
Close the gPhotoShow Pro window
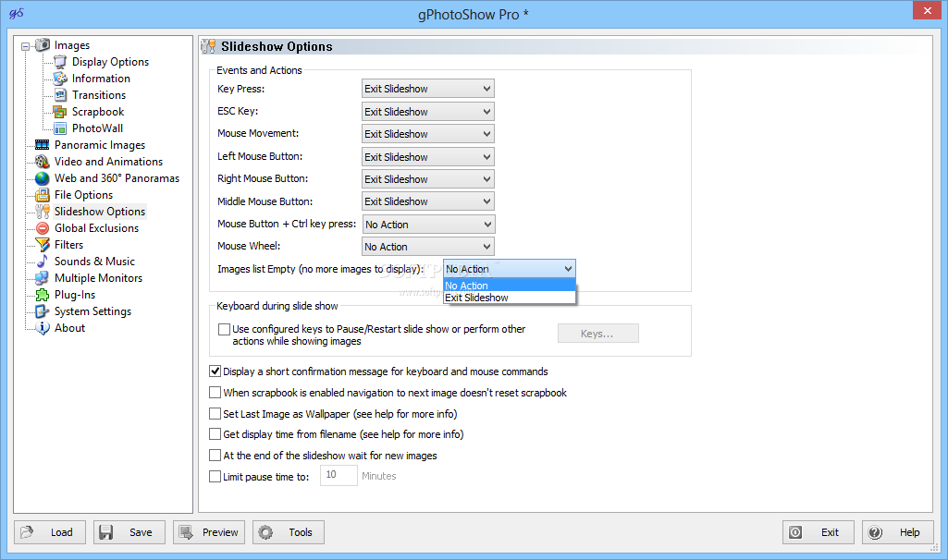[x=928, y=10]
